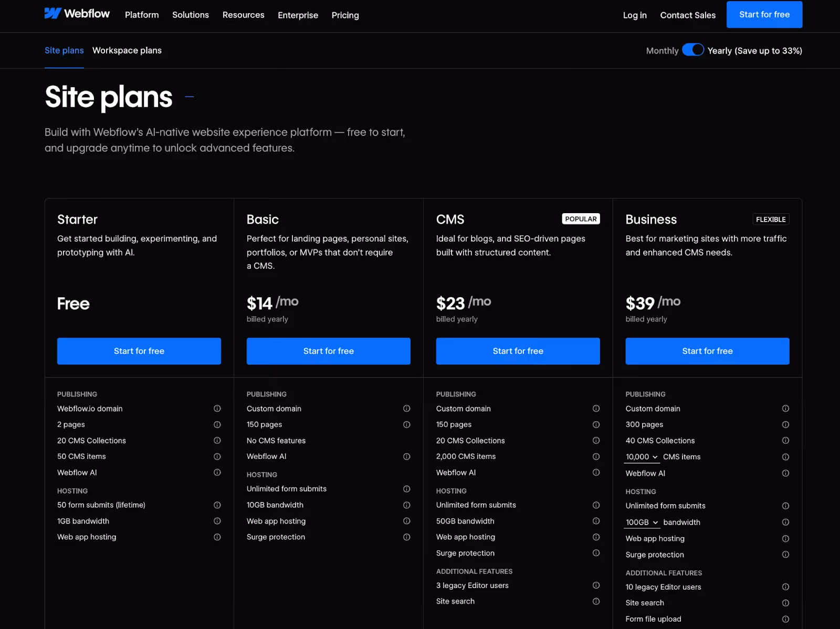This screenshot has width=840, height=629.
Task: Open info for Basic Surge protection
Action: tap(407, 537)
